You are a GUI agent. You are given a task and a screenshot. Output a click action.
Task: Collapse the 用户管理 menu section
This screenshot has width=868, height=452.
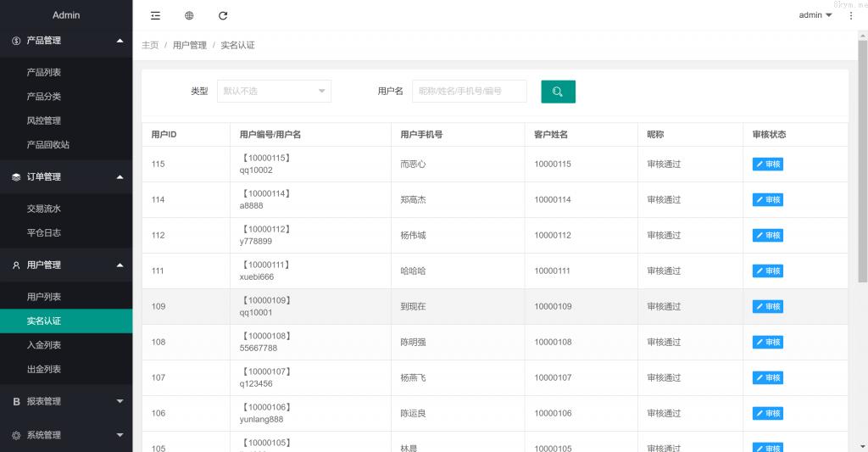tap(66, 265)
